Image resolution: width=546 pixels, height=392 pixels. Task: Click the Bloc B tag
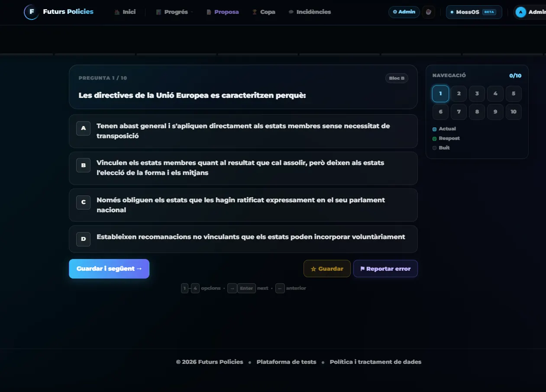click(397, 78)
